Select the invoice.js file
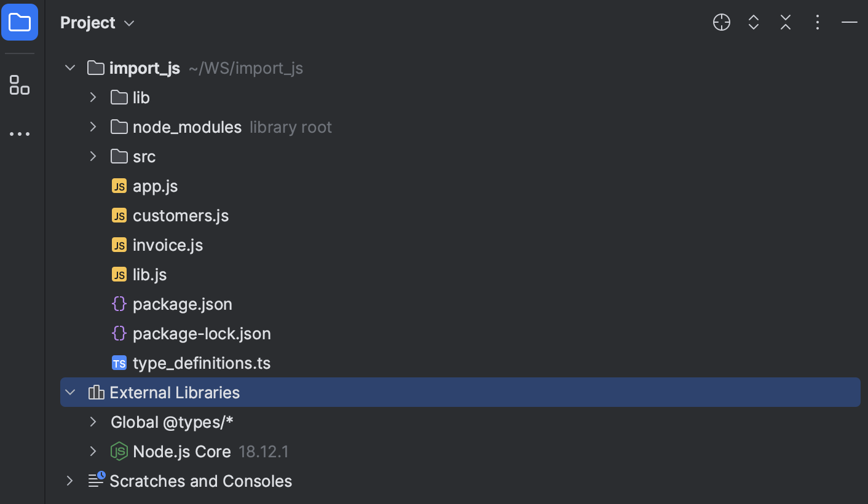868x504 pixels. pos(167,245)
